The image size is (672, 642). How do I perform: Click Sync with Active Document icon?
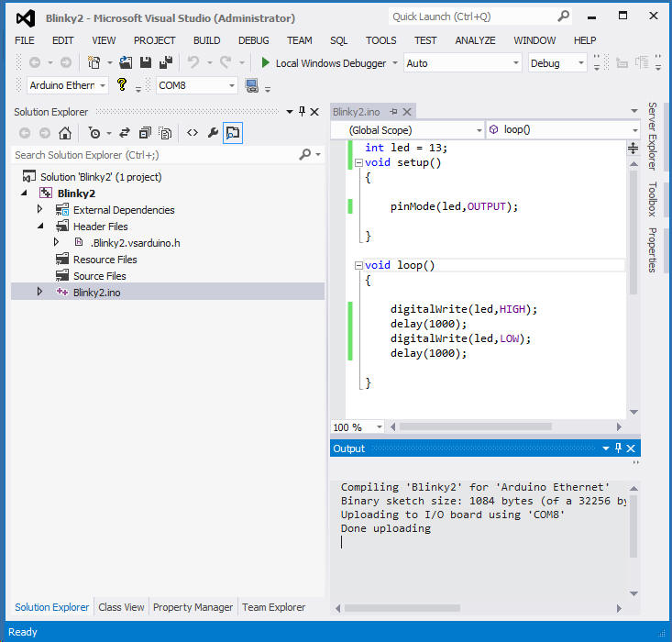[125, 133]
